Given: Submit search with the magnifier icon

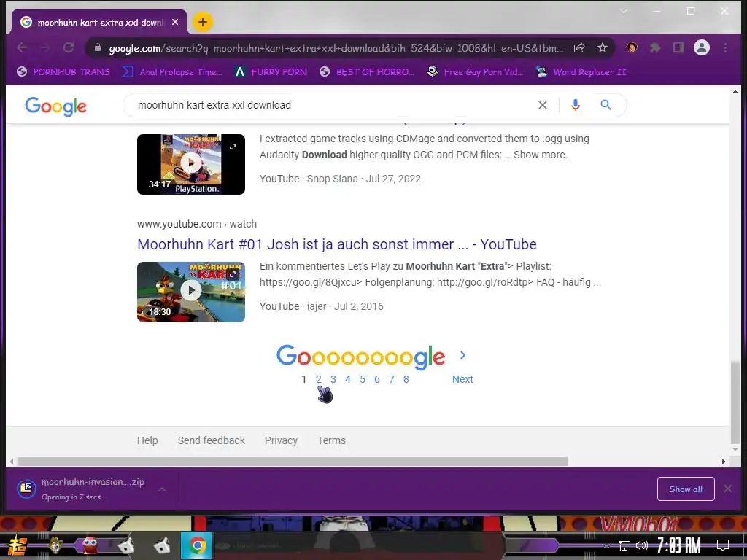Looking at the screenshot, I should [x=605, y=105].
